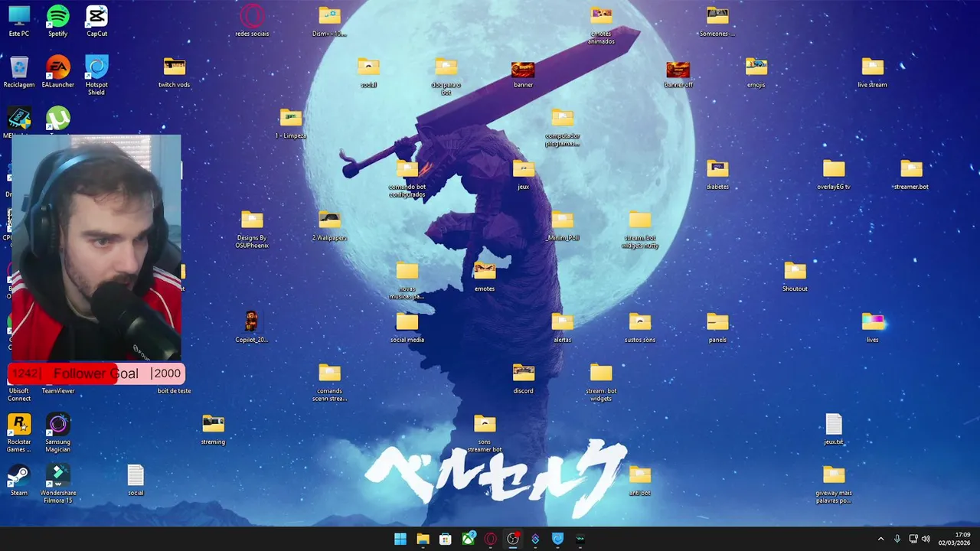Open the emojis folder

point(756,72)
